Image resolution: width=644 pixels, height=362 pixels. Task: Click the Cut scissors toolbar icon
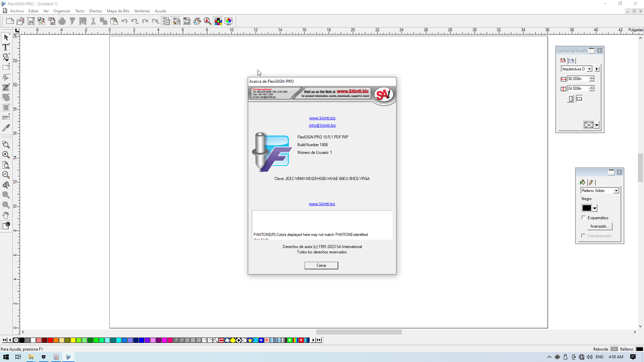click(x=93, y=21)
